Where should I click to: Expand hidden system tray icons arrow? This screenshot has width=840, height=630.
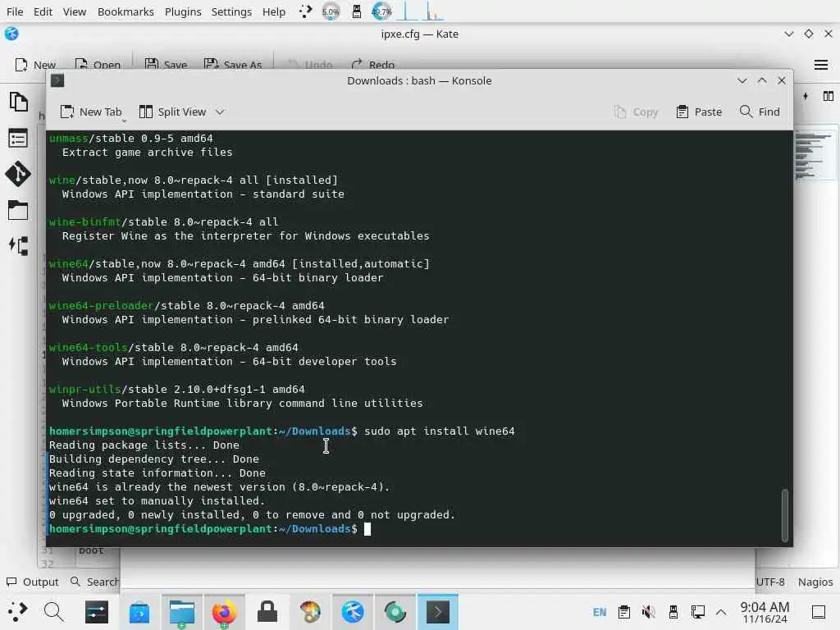pos(721,612)
